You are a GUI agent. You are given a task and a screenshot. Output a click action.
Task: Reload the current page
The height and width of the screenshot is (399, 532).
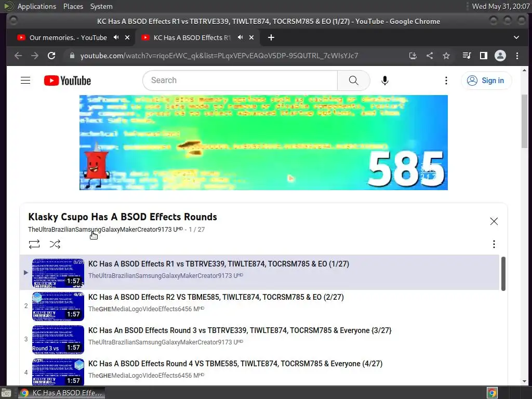click(x=51, y=56)
